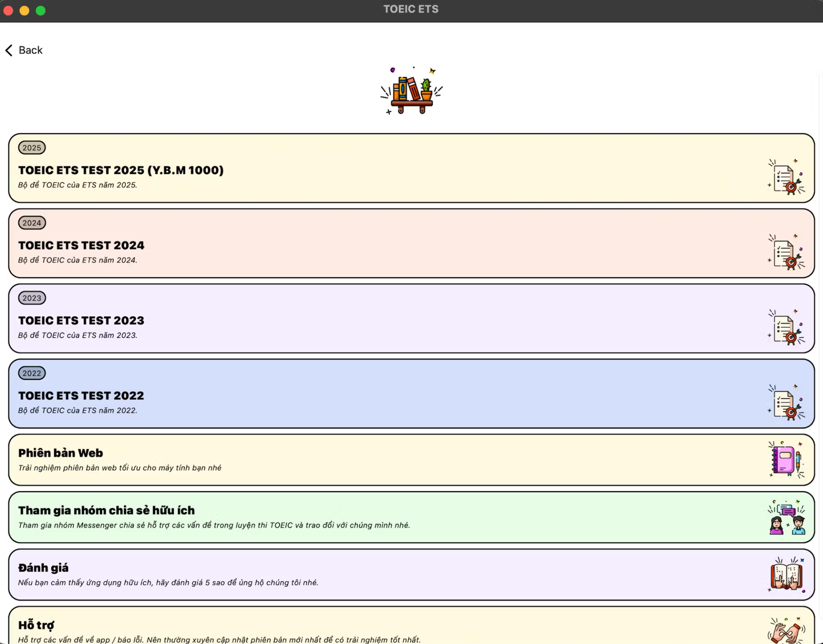Open TOEIC ETS TEST 2023 card
This screenshot has width=823, height=644.
tap(411, 319)
